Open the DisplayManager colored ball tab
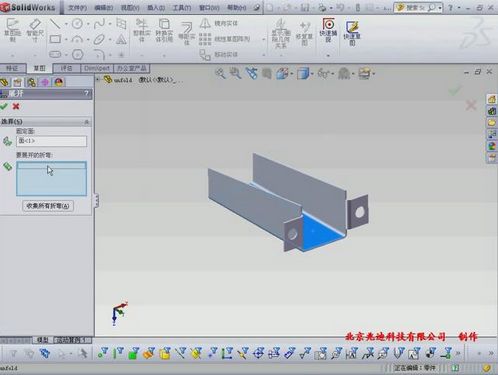498x375 pixels. pyautogui.click(x=59, y=82)
